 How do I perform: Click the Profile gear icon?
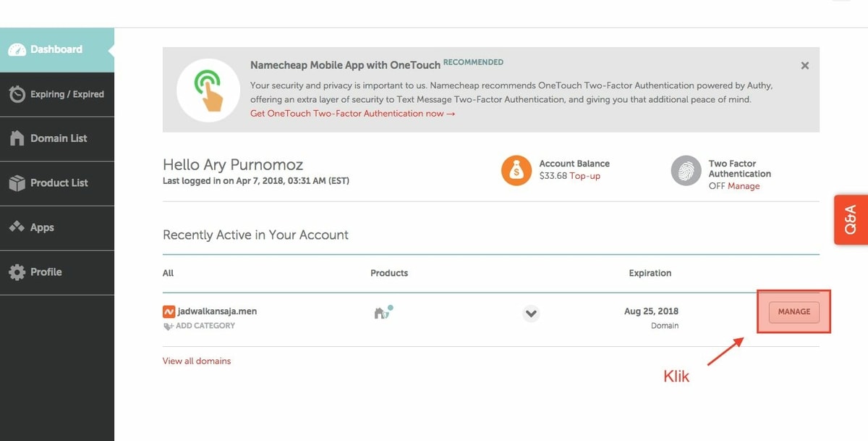(17, 272)
